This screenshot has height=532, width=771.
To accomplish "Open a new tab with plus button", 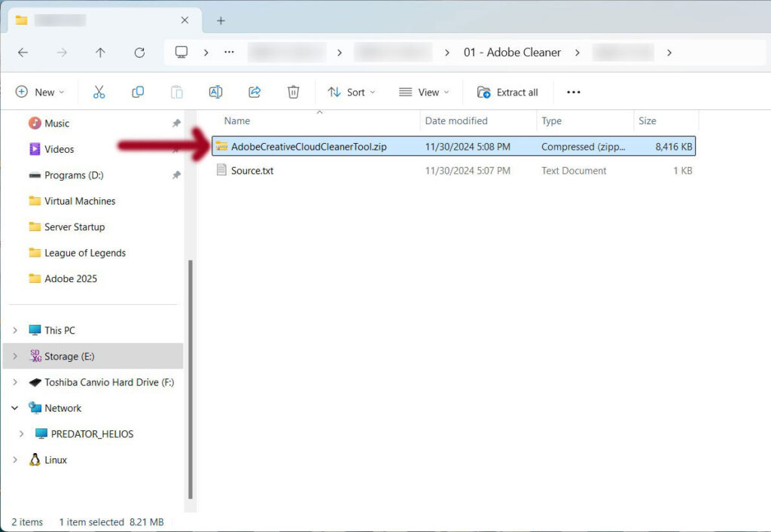I will tap(221, 20).
